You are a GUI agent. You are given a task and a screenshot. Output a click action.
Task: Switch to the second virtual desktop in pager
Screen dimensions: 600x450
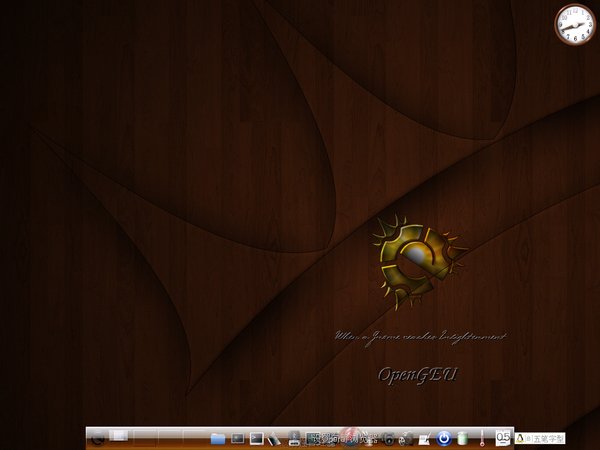click(x=145, y=438)
